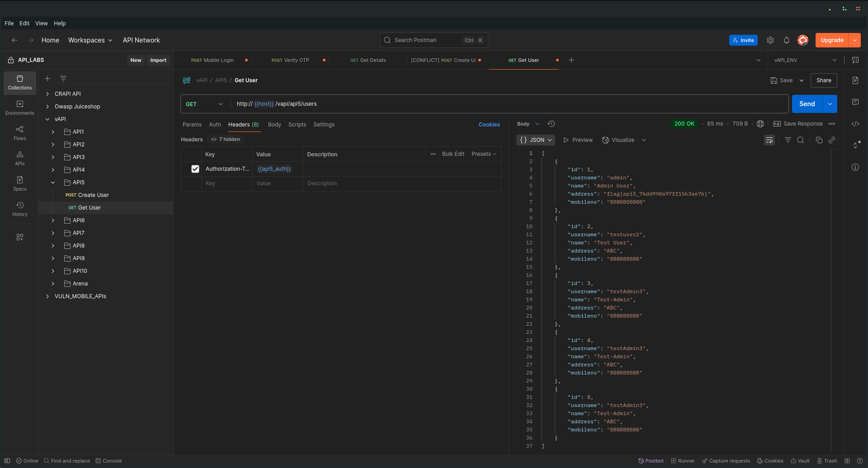868x468 pixels.
Task: Open the Send button options arrow
Action: [830, 104]
